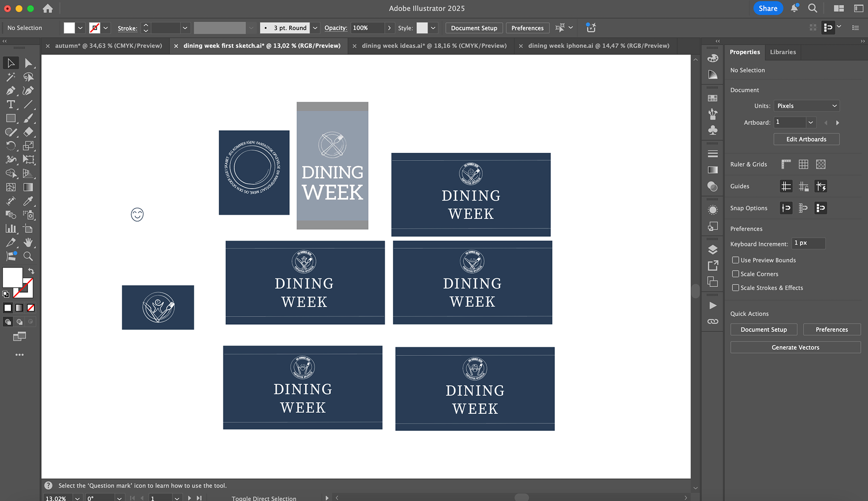
Task: Select the Type tool
Action: point(11,104)
